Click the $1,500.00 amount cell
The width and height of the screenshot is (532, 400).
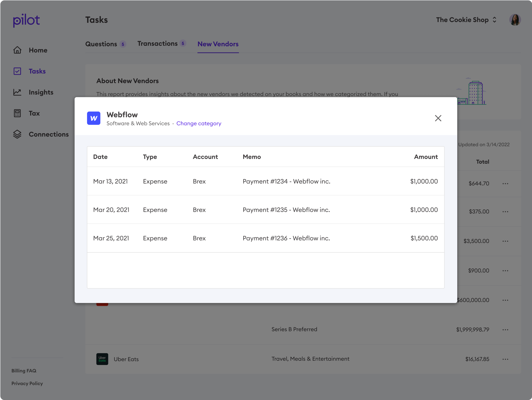pyautogui.click(x=424, y=238)
